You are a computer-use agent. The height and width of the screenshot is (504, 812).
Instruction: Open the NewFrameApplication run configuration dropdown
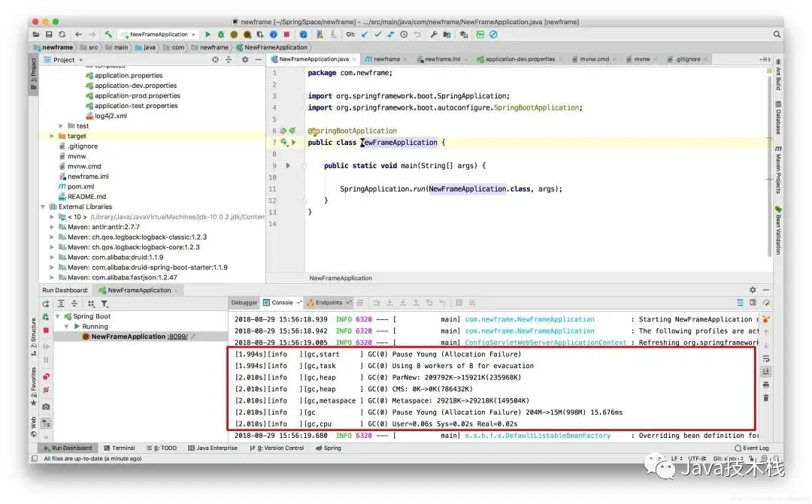pos(159,34)
